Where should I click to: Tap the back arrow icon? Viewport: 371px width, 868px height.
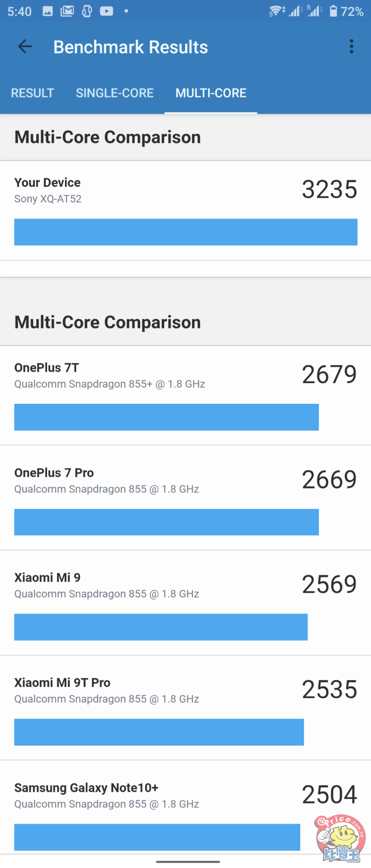pyautogui.click(x=25, y=47)
